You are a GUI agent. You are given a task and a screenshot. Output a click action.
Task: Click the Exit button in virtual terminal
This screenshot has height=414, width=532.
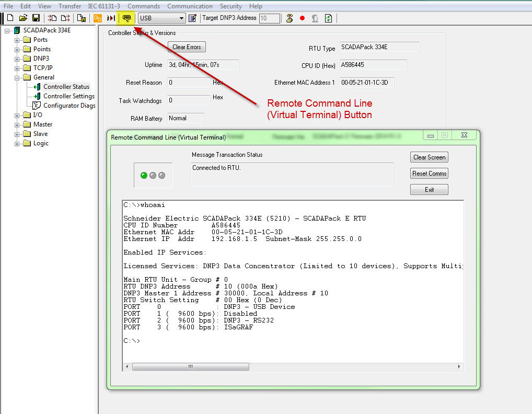(429, 190)
